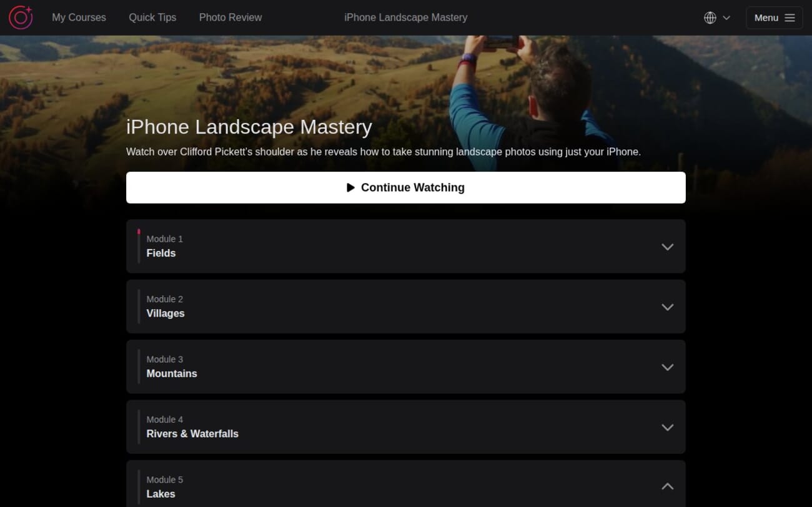Expand the Fields module
This screenshot has height=507, width=812.
click(667, 247)
